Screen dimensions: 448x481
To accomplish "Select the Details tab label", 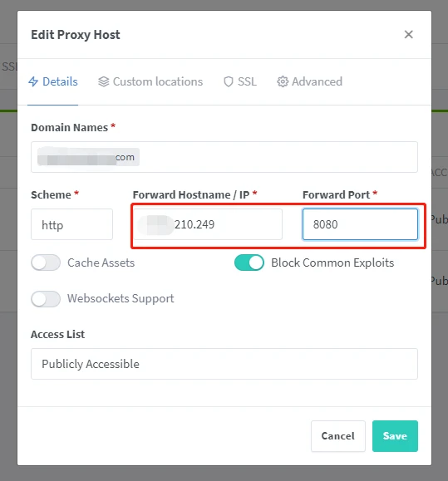I will (60, 81).
